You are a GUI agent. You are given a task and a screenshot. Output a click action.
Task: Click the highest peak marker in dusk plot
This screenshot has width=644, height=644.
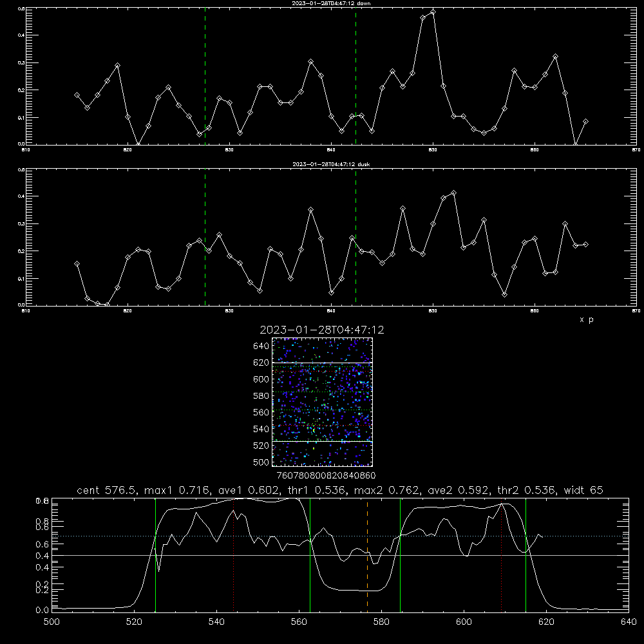pos(453,193)
